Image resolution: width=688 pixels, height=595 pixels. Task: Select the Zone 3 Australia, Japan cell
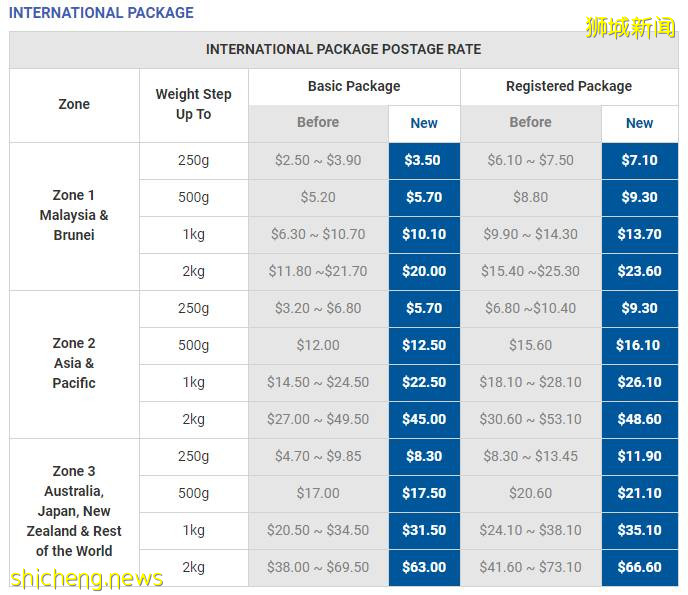tap(74, 511)
